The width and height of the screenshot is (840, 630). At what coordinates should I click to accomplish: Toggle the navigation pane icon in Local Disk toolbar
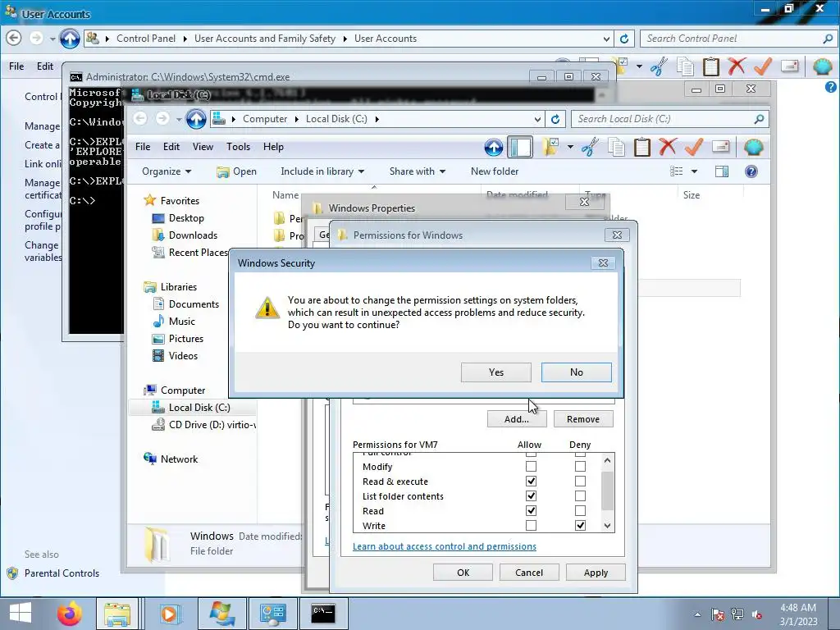pyautogui.click(x=520, y=147)
